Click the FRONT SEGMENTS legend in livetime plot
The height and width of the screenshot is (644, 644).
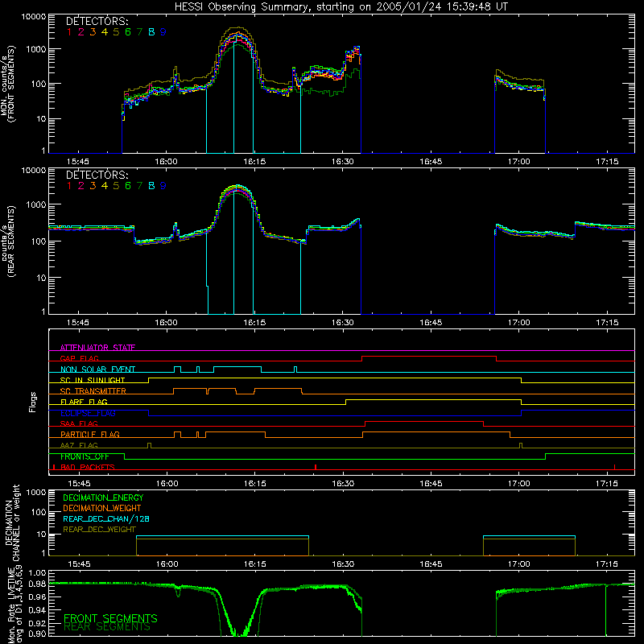coord(110,618)
